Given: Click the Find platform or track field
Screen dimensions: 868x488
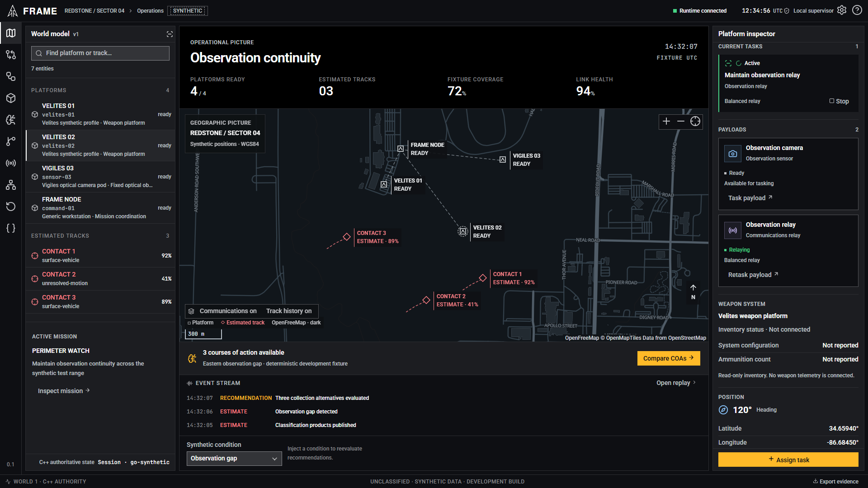Looking at the screenshot, I should point(100,53).
